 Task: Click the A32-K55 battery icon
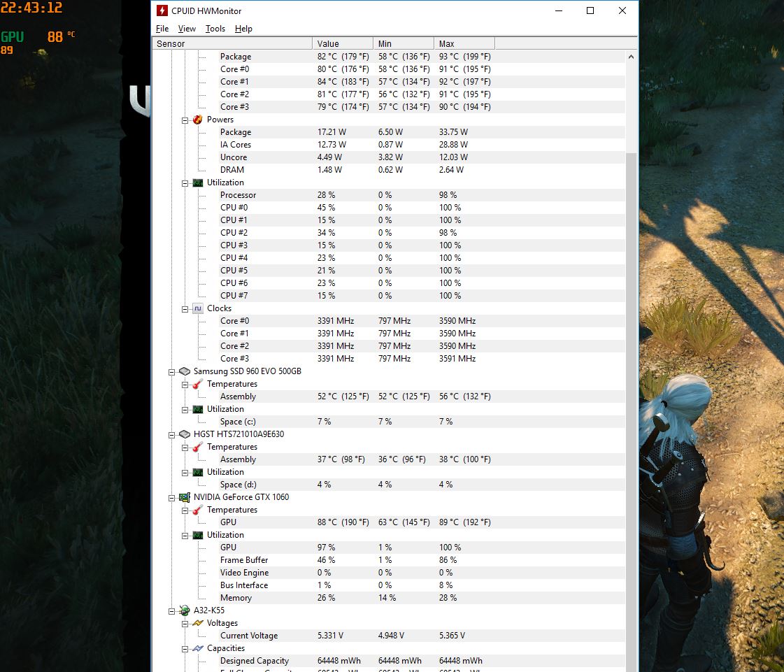point(185,610)
